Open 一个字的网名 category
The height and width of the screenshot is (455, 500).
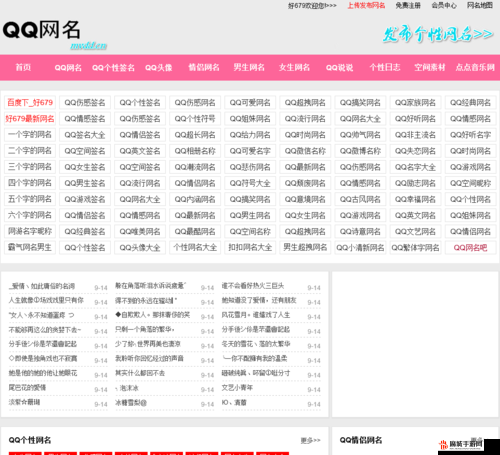click(x=30, y=135)
